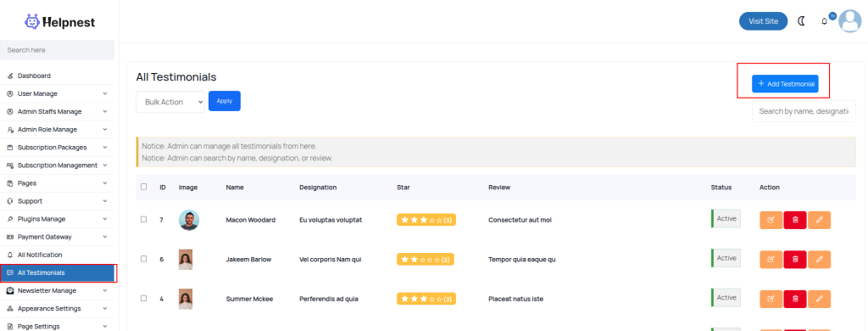The image size is (868, 331).
Task: Click the Add Testimonial button
Action: pos(785,84)
